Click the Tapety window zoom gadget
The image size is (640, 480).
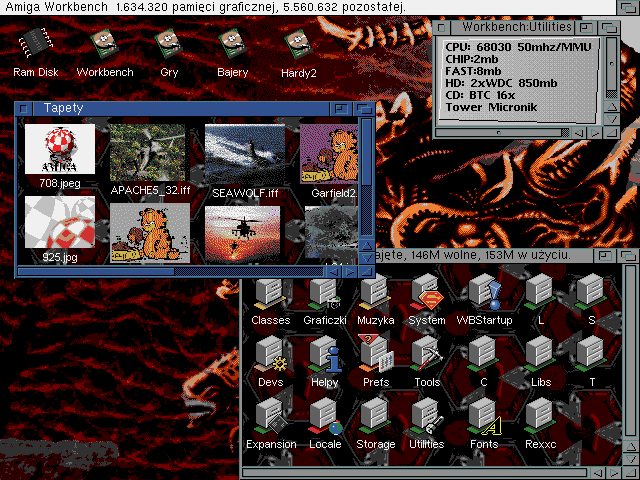coord(340,109)
